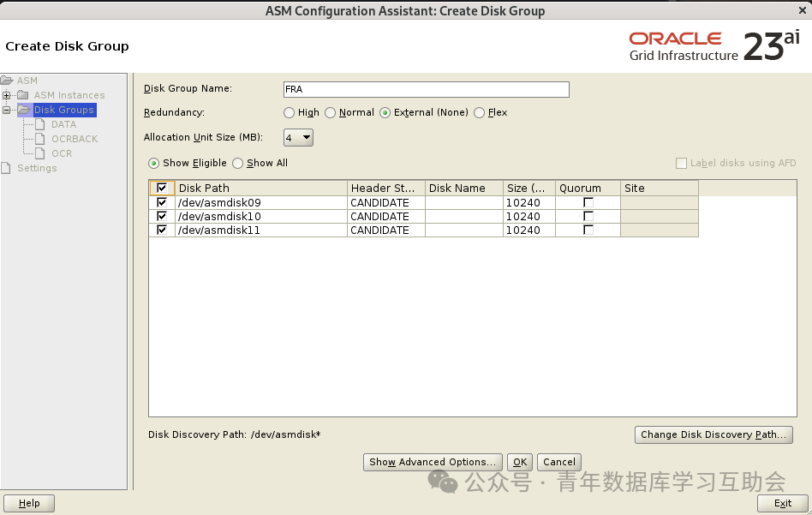Uncheck disk /dev/asmdisk10
Image resolution: width=812 pixels, height=515 pixels.
(162, 216)
